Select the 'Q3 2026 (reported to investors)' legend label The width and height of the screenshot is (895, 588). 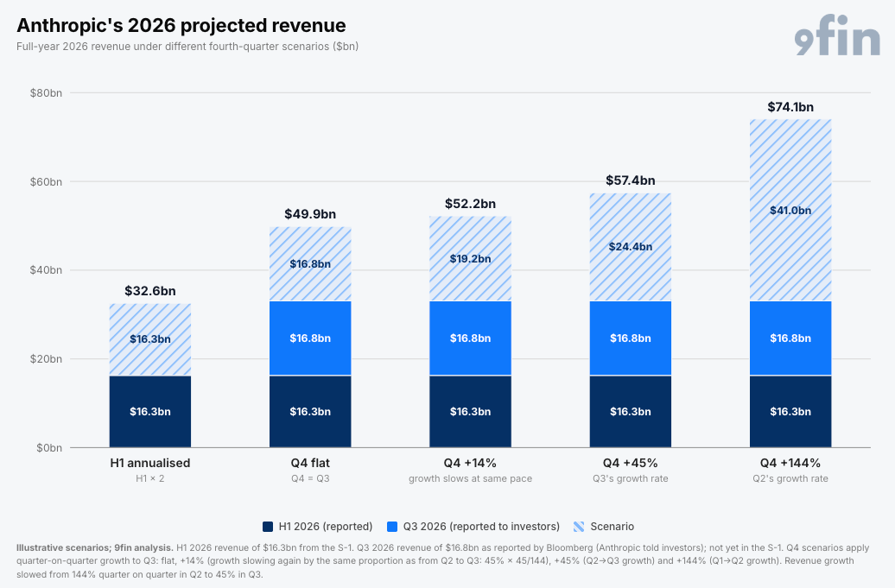tap(481, 527)
